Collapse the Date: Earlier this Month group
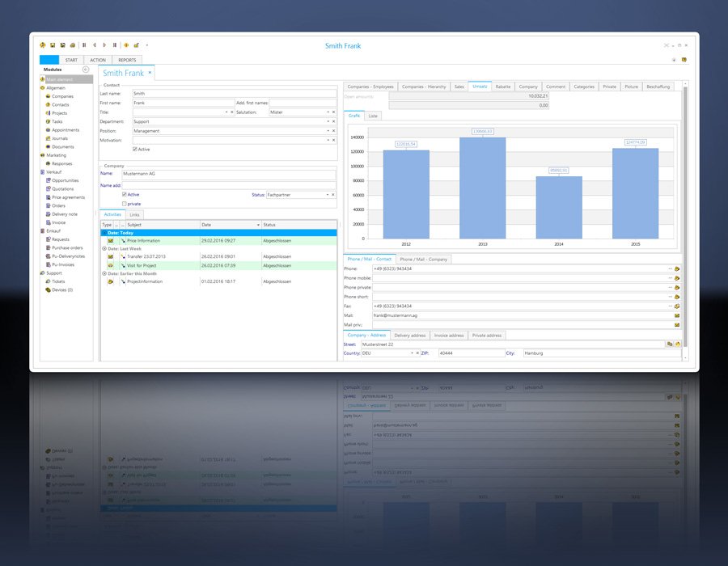728x566 pixels. (x=104, y=274)
